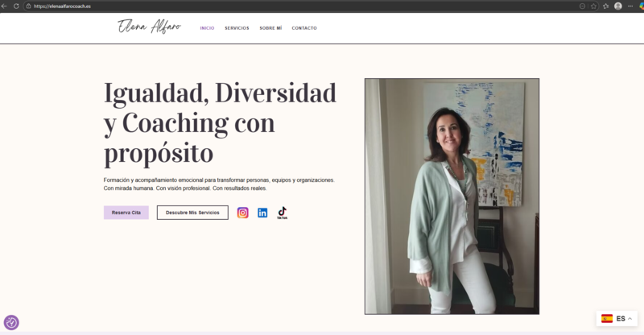This screenshot has width=644, height=335.
Task: Navigate to SOBRE MÍ page
Action: (270, 28)
